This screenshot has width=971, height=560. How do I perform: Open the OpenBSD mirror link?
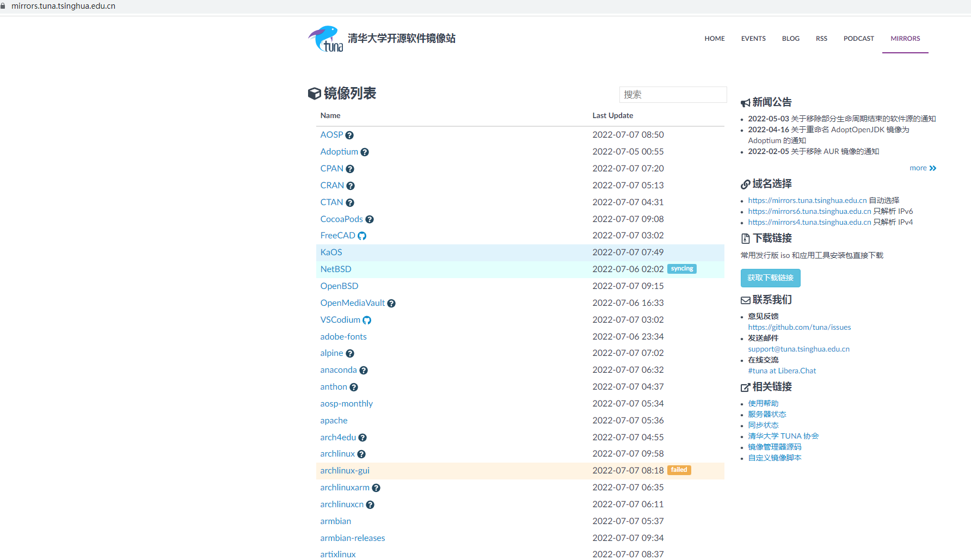(x=339, y=286)
